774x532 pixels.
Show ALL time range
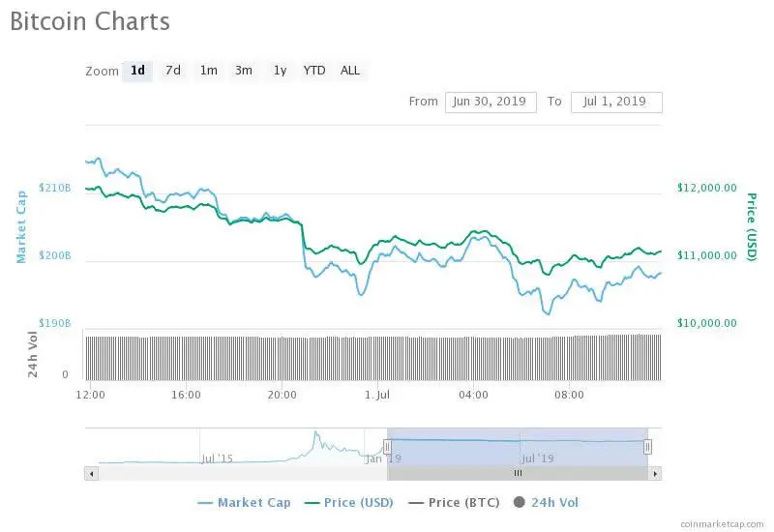coord(350,71)
